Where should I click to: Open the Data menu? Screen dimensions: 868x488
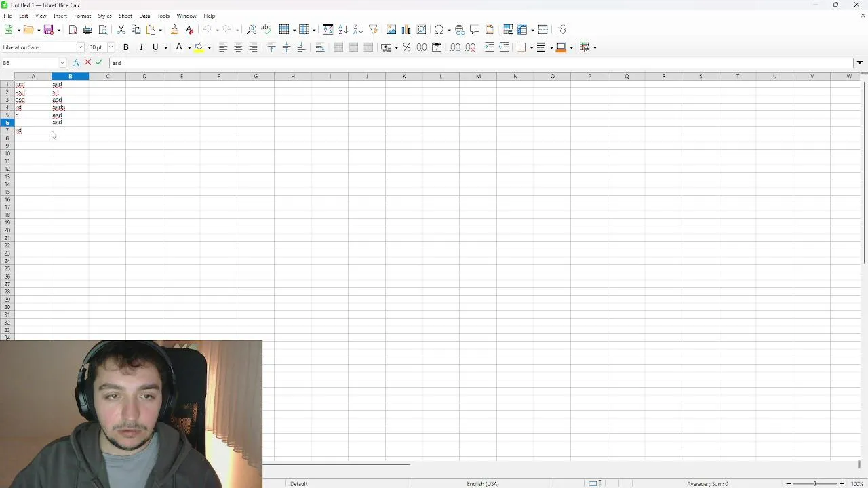(x=144, y=16)
